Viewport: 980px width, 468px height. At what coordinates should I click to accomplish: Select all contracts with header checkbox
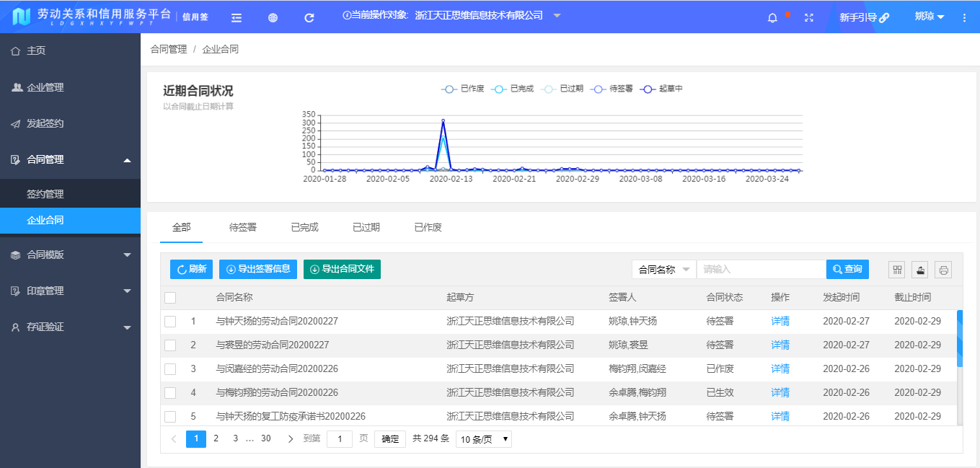pos(170,297)
